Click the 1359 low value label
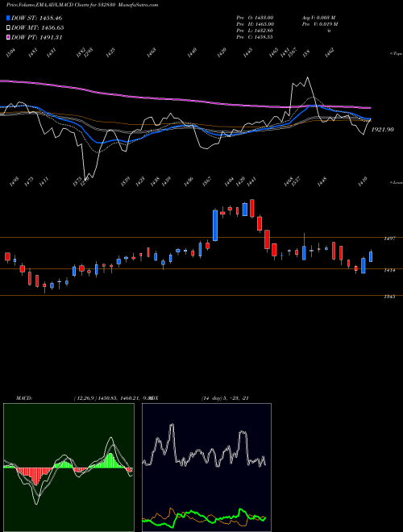Screen dimensions: 403x532 click(x=126, y=181)
